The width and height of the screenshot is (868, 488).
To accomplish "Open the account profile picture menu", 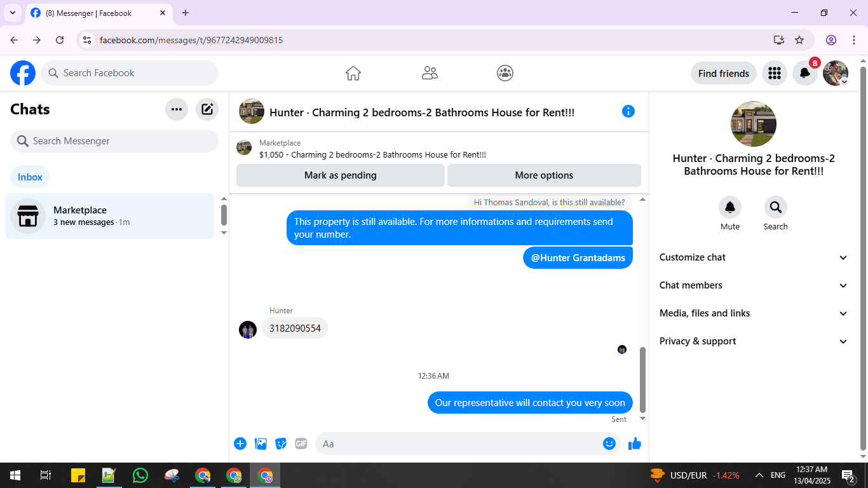I will click(836, 73).
